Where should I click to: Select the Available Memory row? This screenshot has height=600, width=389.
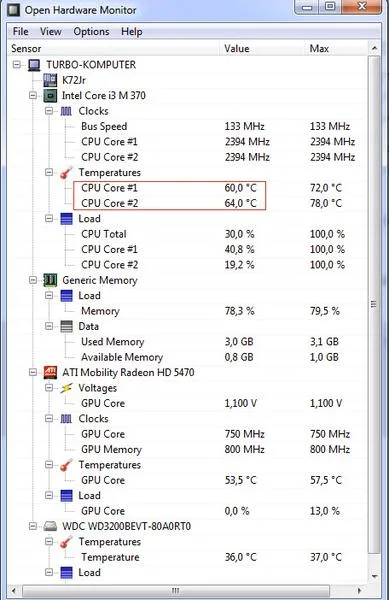coord(187,357)
